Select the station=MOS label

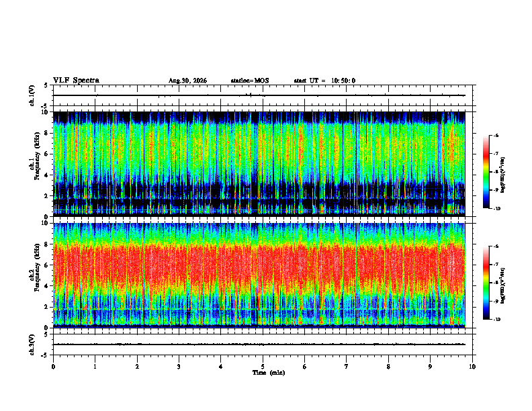(x=250, y=81)
